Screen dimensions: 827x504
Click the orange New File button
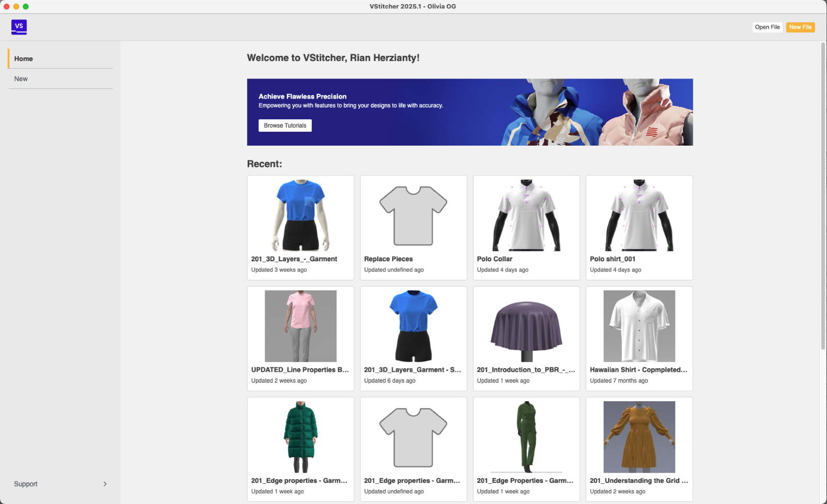800,27
